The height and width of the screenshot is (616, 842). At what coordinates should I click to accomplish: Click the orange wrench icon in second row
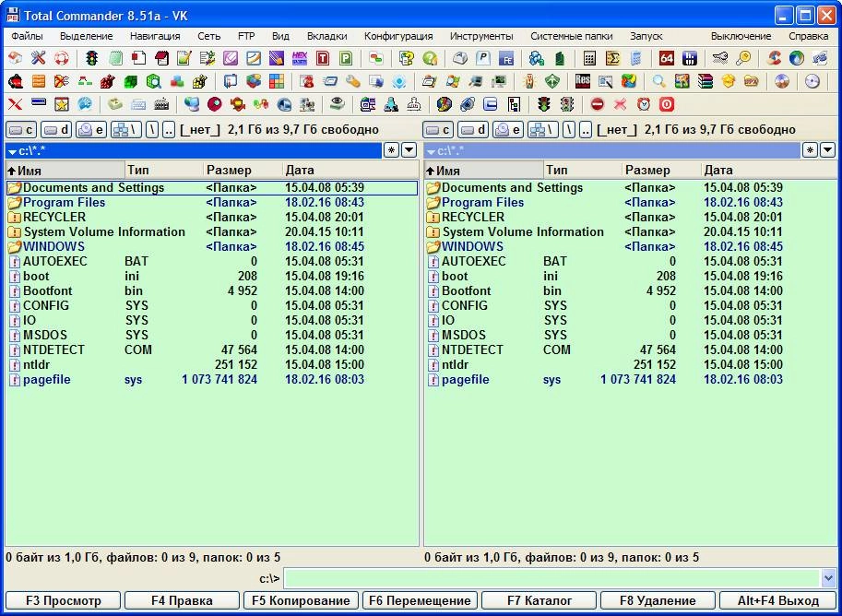click(x=353, y=81)
